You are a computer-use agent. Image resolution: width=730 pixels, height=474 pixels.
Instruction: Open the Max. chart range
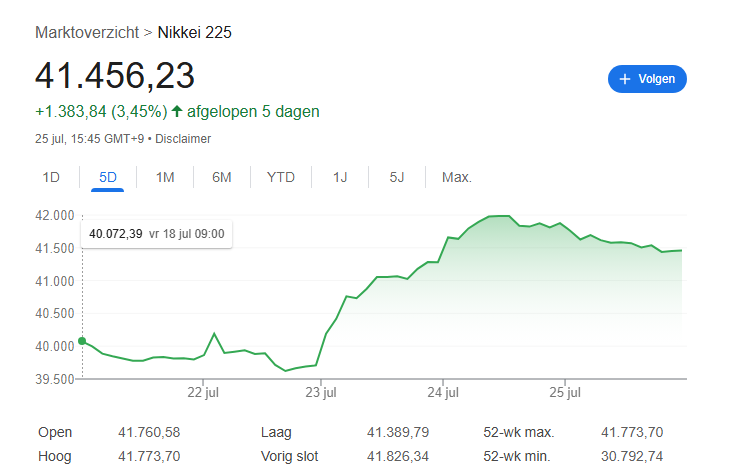click(x=457, y=178)
